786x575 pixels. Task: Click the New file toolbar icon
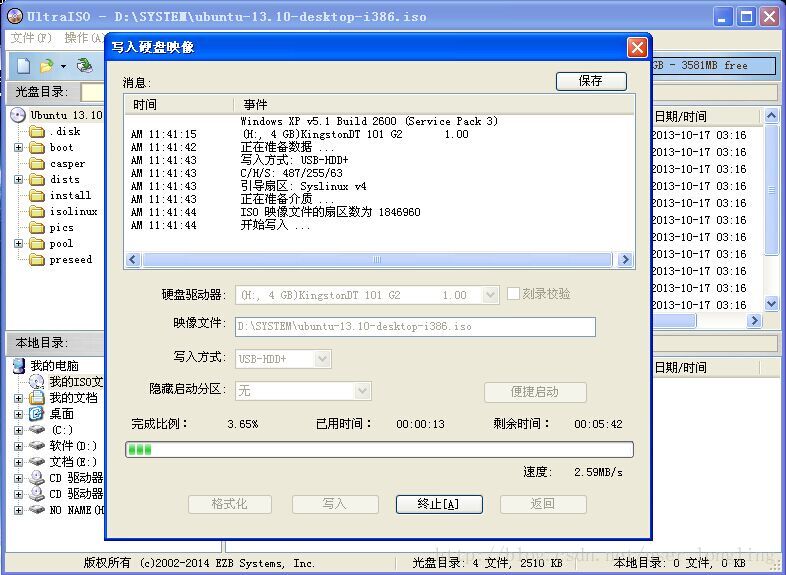tap(23, 66)
